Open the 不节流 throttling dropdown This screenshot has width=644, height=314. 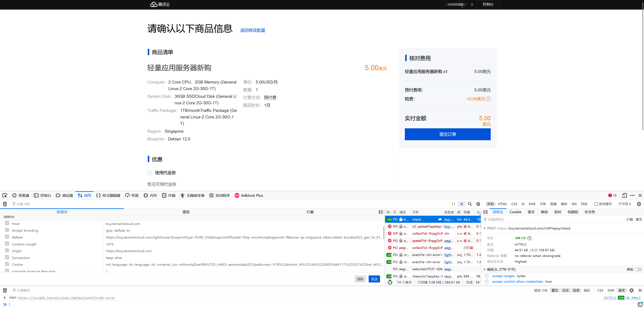pos(625,204)
